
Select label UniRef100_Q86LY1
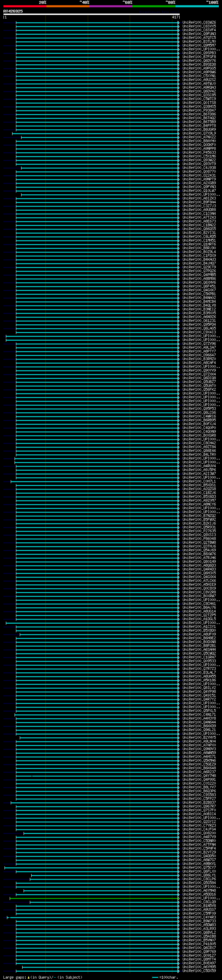[199, 875]
